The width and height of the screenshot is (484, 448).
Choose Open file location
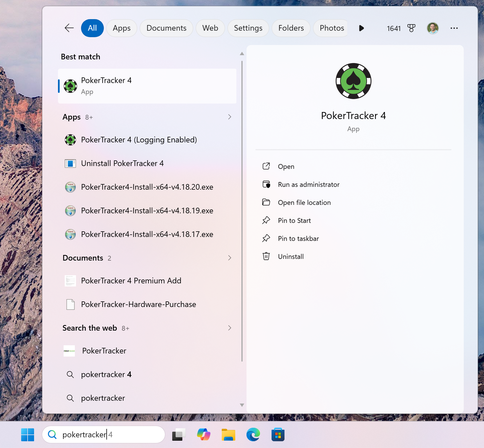pyautogui.click(x=353, y=203)
